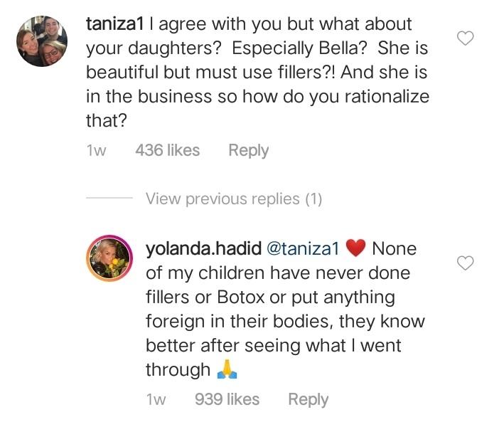Reply to taniza1's comment
Screen dimensions: 504x422
pyautogui.click(x=249, y=151)
